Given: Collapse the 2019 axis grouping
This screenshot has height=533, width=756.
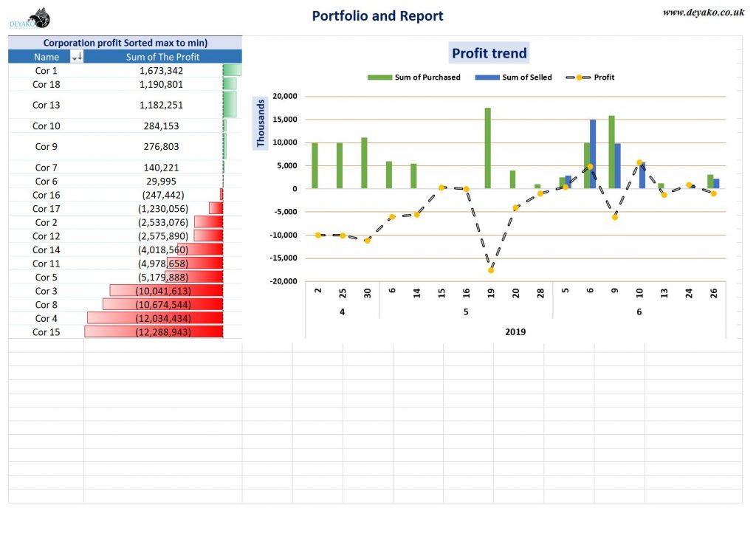Looking at the screenshot, I should (x=517, y=332).
